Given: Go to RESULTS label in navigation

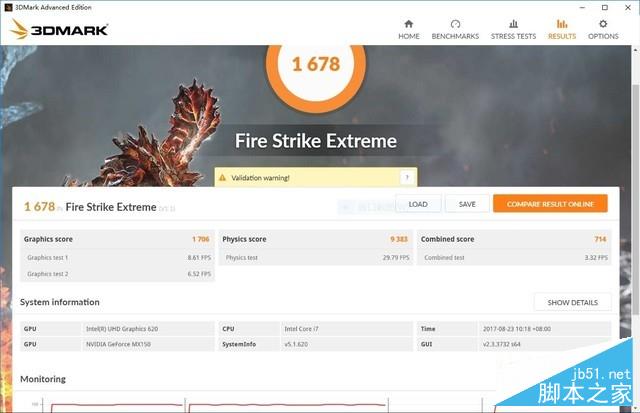Looking at the screenshot, I should pyautogui.click(x=562, y=36).
